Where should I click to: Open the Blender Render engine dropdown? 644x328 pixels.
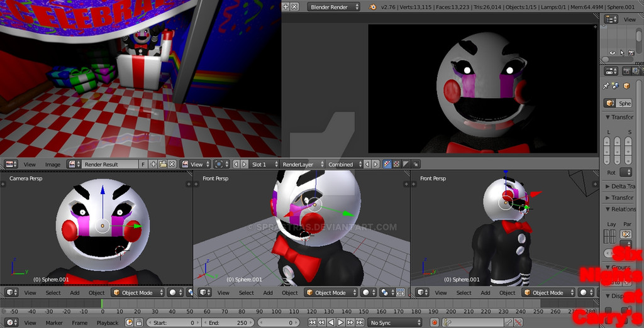tap(333, 7)
